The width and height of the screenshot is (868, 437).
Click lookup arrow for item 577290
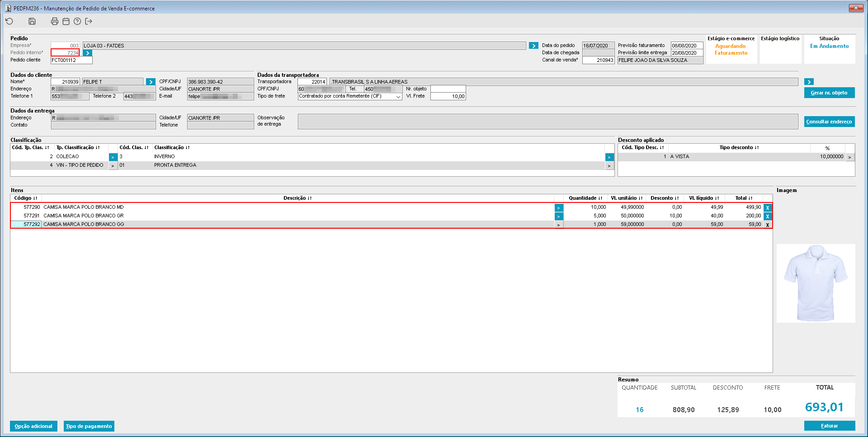pyautogui.click(x=559, y=207)
